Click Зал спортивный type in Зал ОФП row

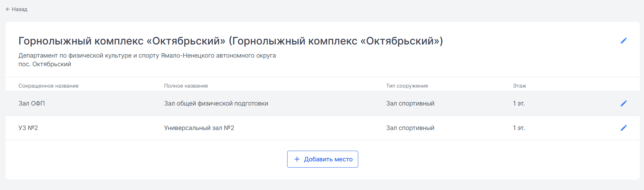pos(410,103)
